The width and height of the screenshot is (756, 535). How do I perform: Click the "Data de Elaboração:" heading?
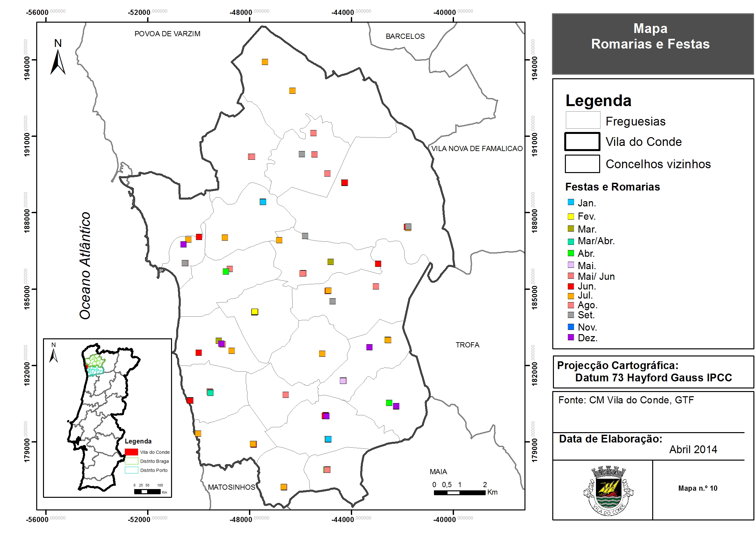pos(610,439)
